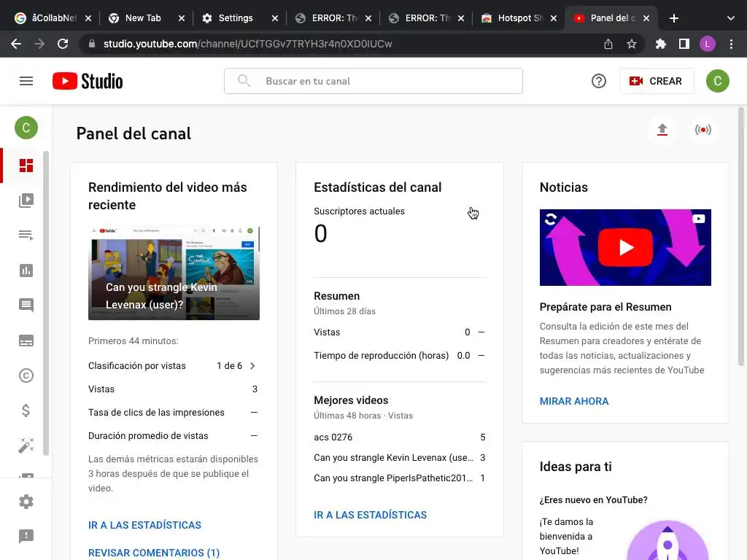Bookmark the page with the star icon

(x=632, y=44)
